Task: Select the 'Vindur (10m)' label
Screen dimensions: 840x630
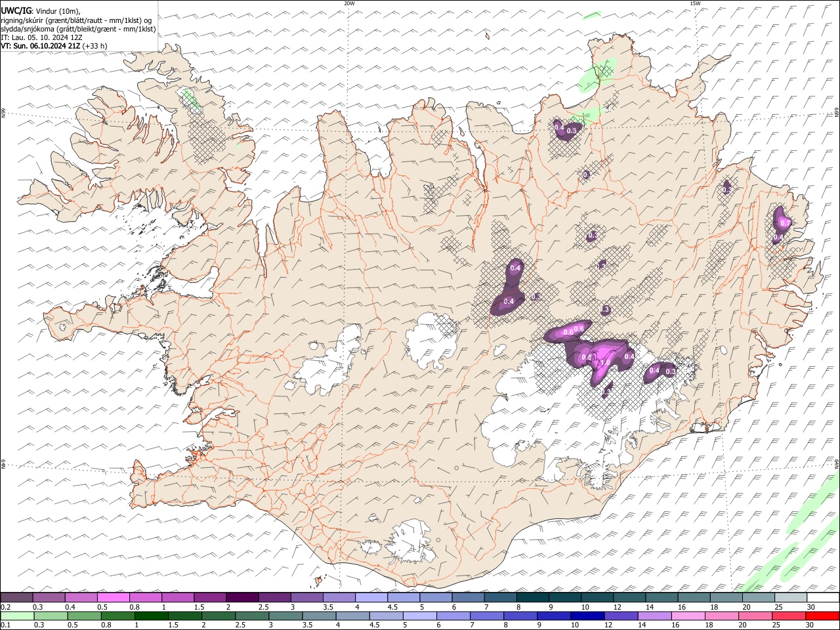Action: coord(58,11)
